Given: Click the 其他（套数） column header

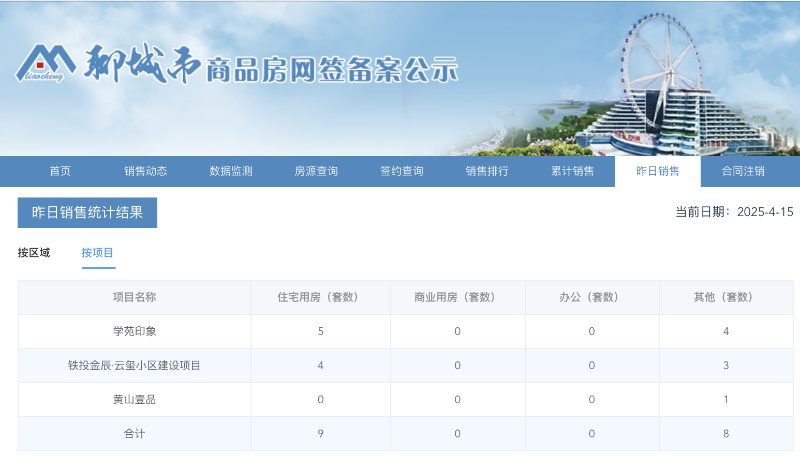Looking at the screenshot, I should [x=726, y=297].
